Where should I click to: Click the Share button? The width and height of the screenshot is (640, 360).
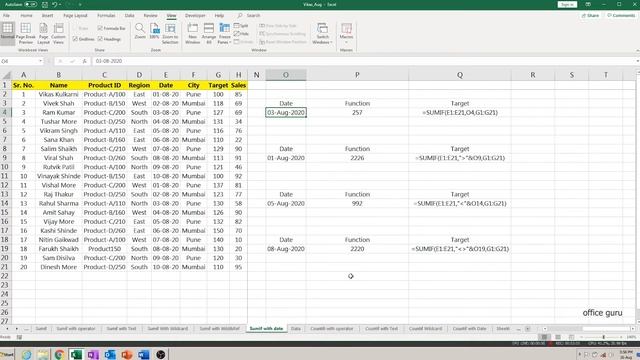point(590,16)
